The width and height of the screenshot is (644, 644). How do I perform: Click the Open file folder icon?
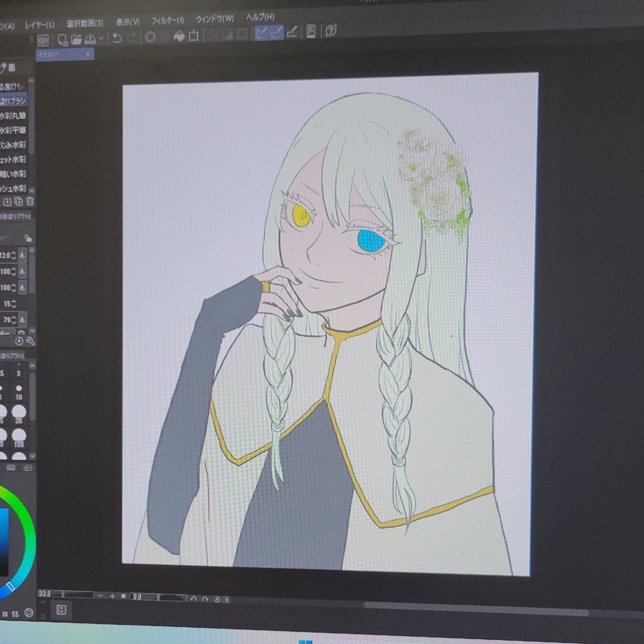pyautogui.click(x=76, y=39)
